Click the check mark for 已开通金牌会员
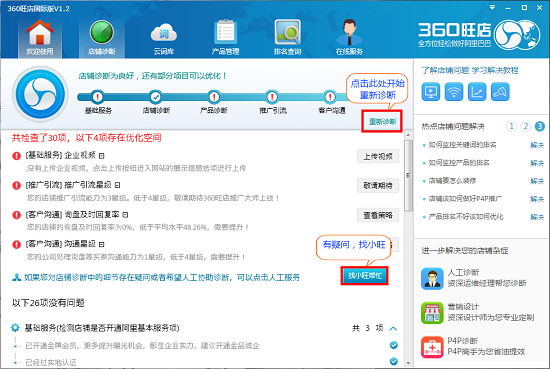The height and width of the screenshot is (369, 550). pyautogui.click(x=394, y=345)
